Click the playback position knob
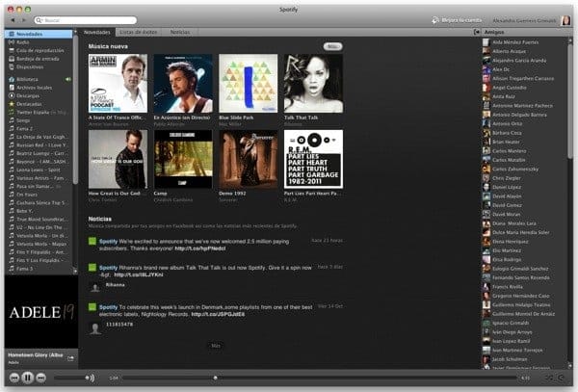578x392 pixels. (215, 378)
